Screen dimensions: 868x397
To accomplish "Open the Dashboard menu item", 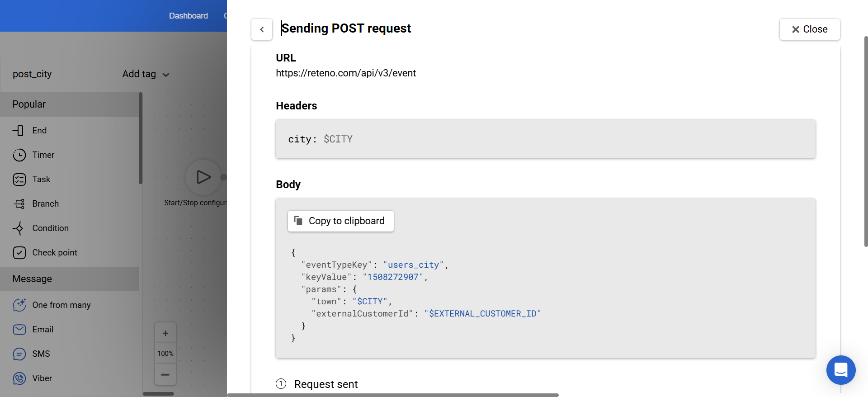I will (x=189, y=16).
